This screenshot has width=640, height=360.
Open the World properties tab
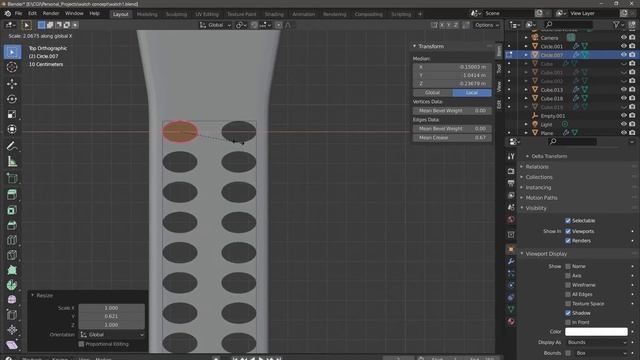(511, 220)
